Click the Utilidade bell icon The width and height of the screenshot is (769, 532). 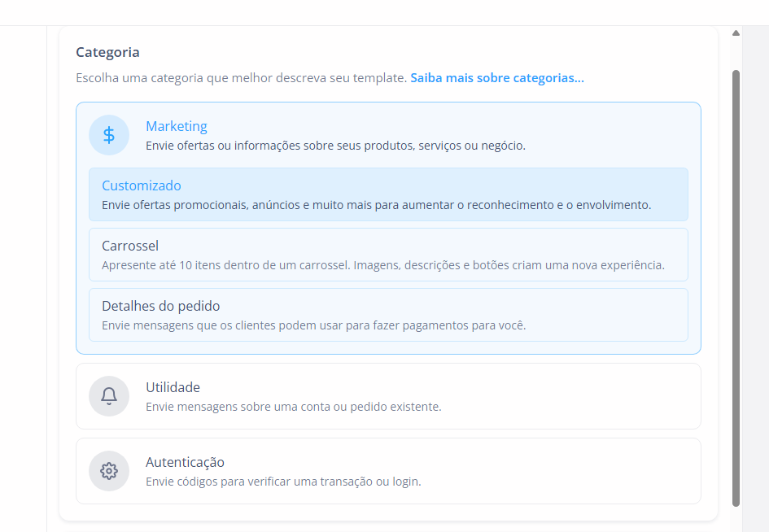click(109, 396)
